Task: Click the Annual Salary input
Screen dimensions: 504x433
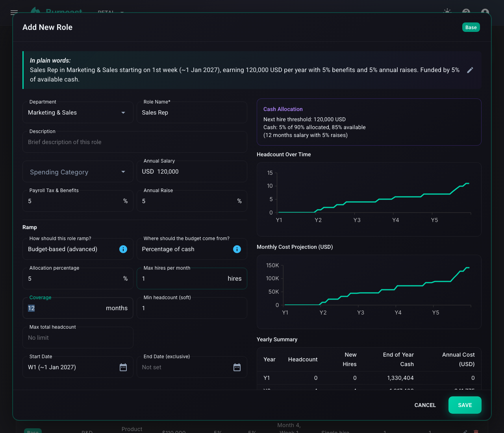Action: click(x=192, y=172)
